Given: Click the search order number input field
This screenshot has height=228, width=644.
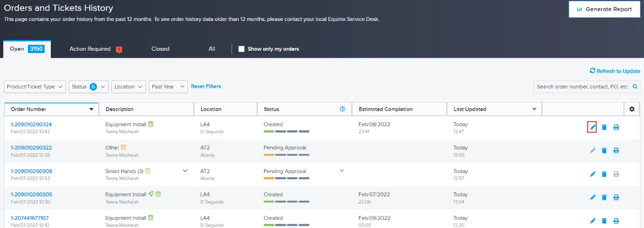Looking at the screenshot, I should coord(587,87).
